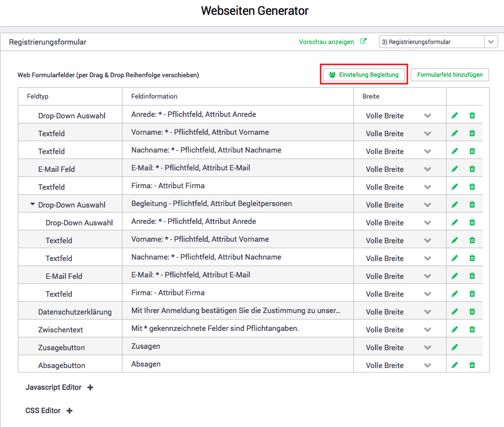This screenshot has height=427, width=504.
Task: Edit the Begleitung drop-down field
Action: pos(454,205)
